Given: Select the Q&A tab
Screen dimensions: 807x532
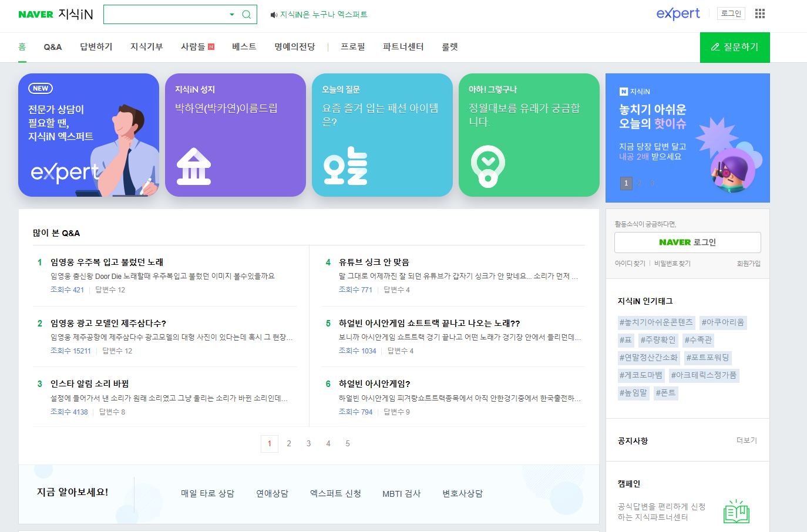Looking at the screenshot, I should 53,47.
